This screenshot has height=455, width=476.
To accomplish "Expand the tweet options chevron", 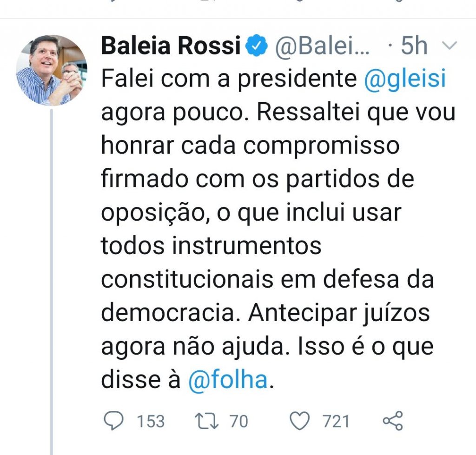I will tap(450, 46).
